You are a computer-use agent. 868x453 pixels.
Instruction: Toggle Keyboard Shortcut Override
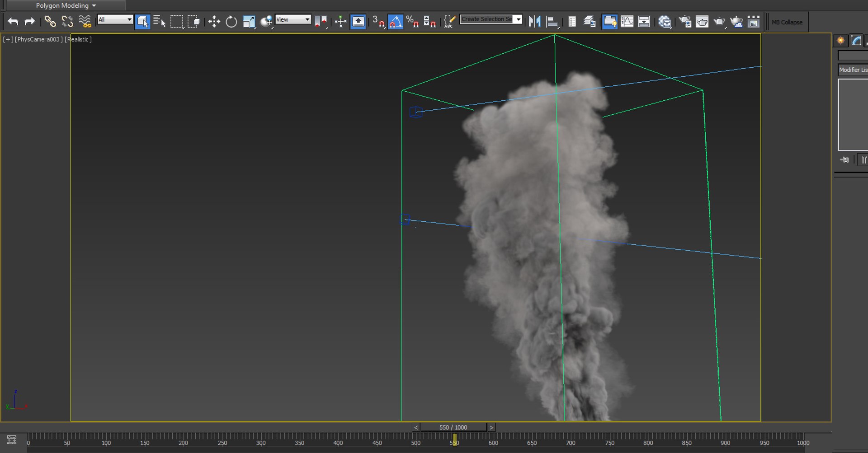(x=358, y=22)
